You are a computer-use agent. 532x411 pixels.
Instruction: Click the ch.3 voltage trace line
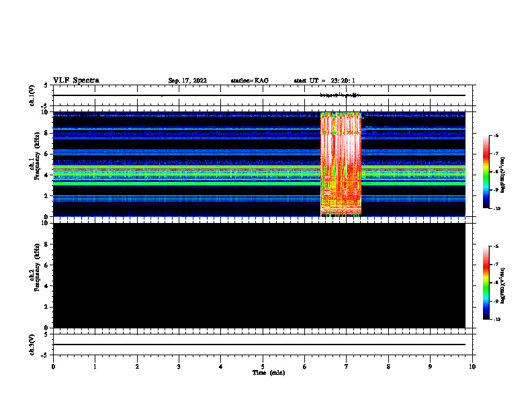[x=259, y=345]
